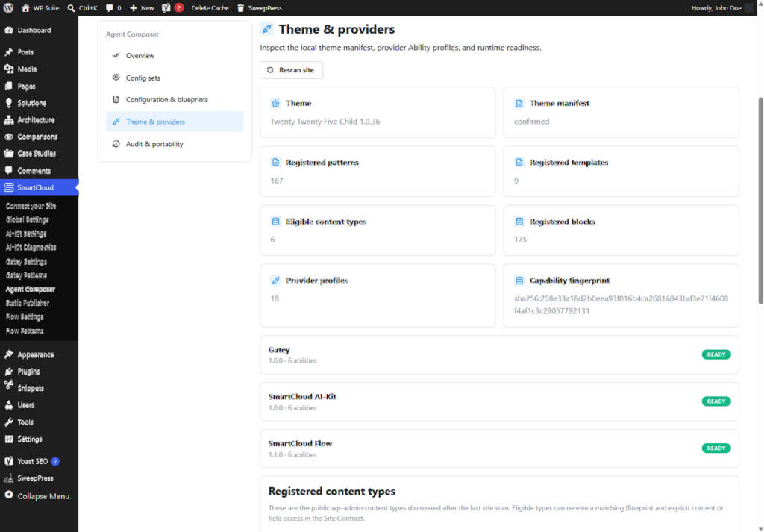The height and width of the screenshot is (532, 764).
Task: Click the page heading plug icon
Action: click(267, 29)
